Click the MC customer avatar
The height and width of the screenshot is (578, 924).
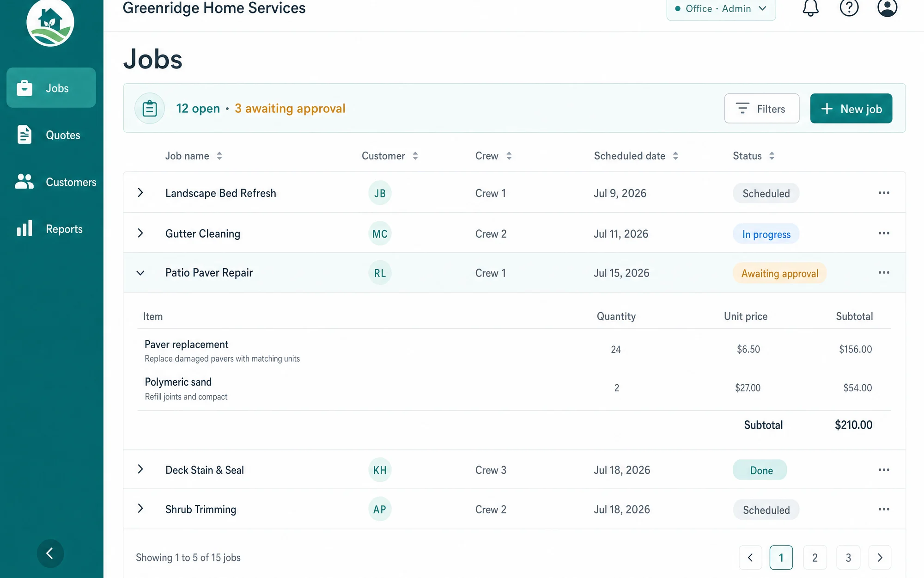(x=380, y=234)
